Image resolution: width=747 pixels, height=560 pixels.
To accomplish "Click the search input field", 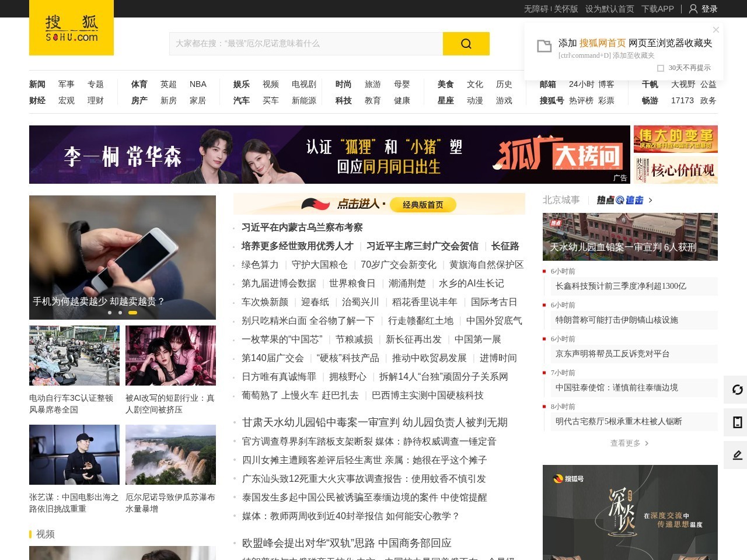I will pos(306,44).
